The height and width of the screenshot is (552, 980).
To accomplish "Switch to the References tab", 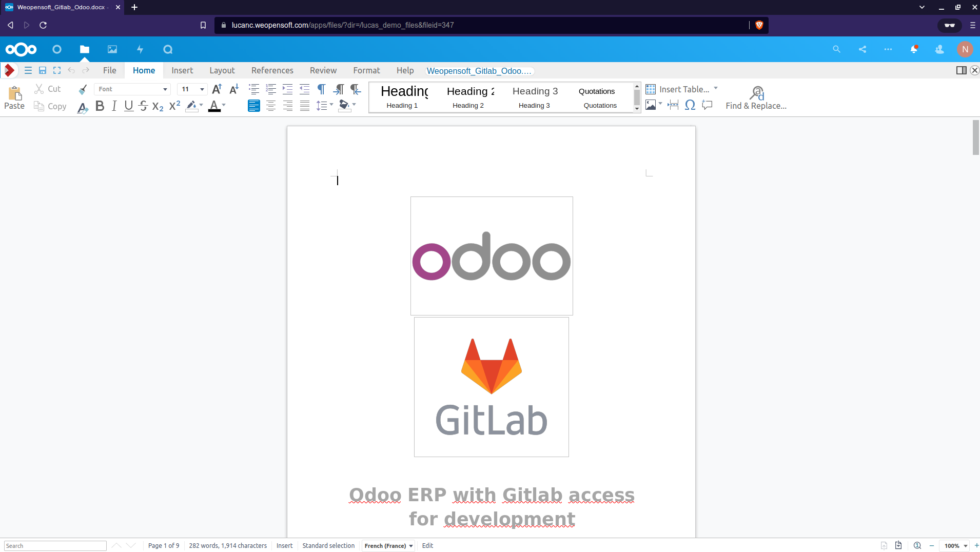I will coord(272,70).
